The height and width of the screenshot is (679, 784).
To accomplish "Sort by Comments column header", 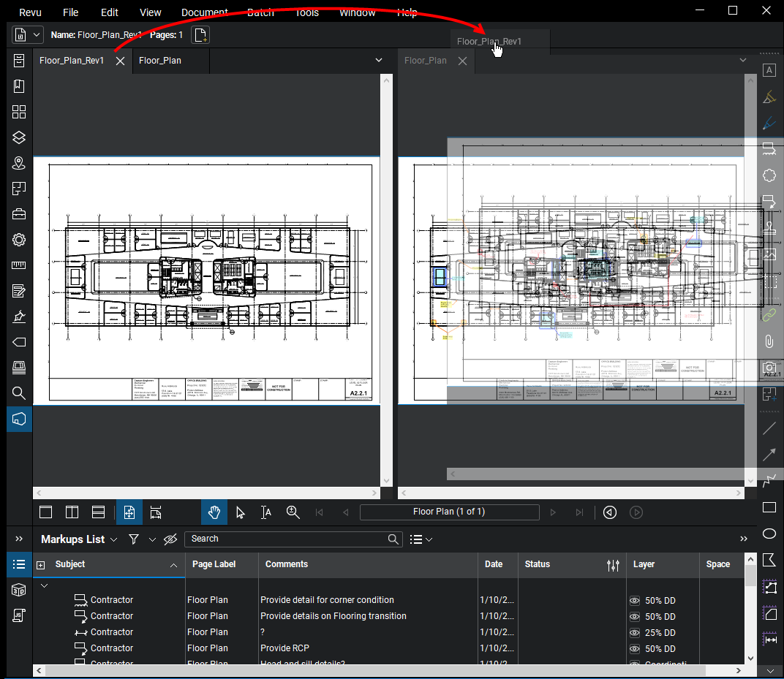I will 287,564.
